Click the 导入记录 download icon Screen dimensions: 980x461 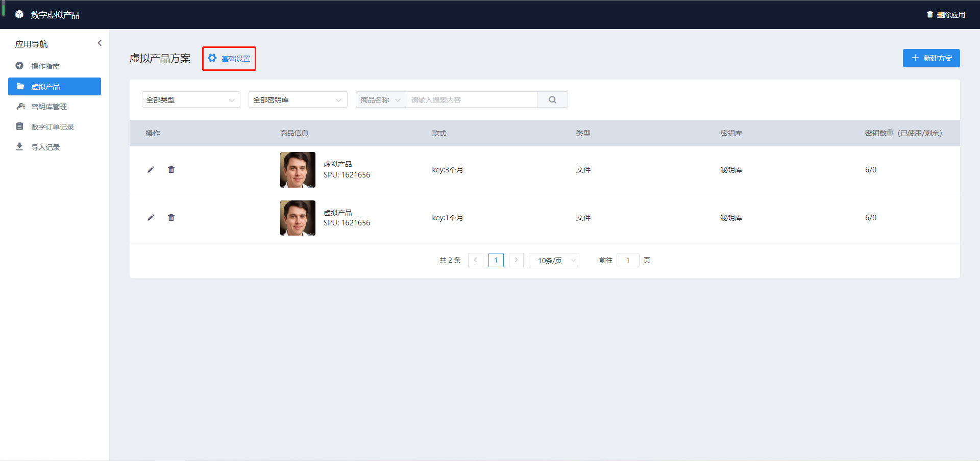pyautogui.click(x=19, y=147)
